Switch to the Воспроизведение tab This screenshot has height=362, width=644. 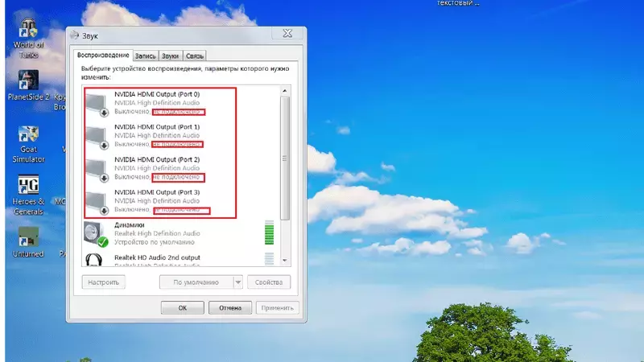pyautogui.click(x=103, y=55)
